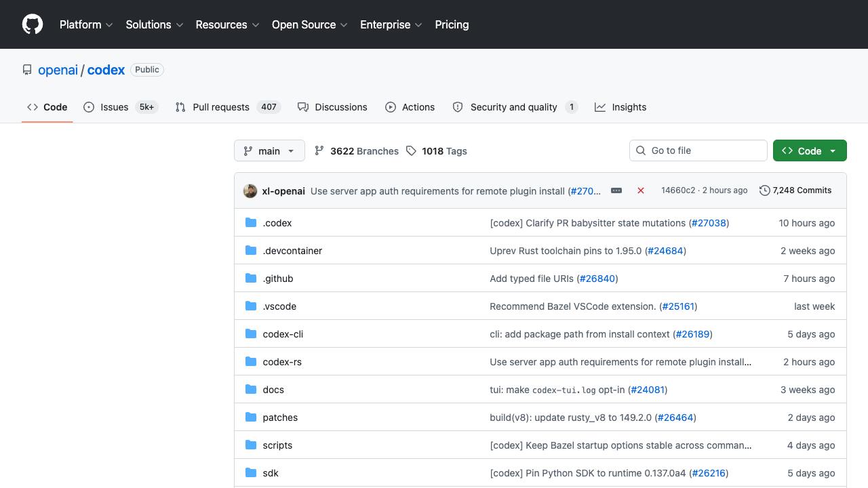Click the xl-openai avatar image

coord(250,191)
